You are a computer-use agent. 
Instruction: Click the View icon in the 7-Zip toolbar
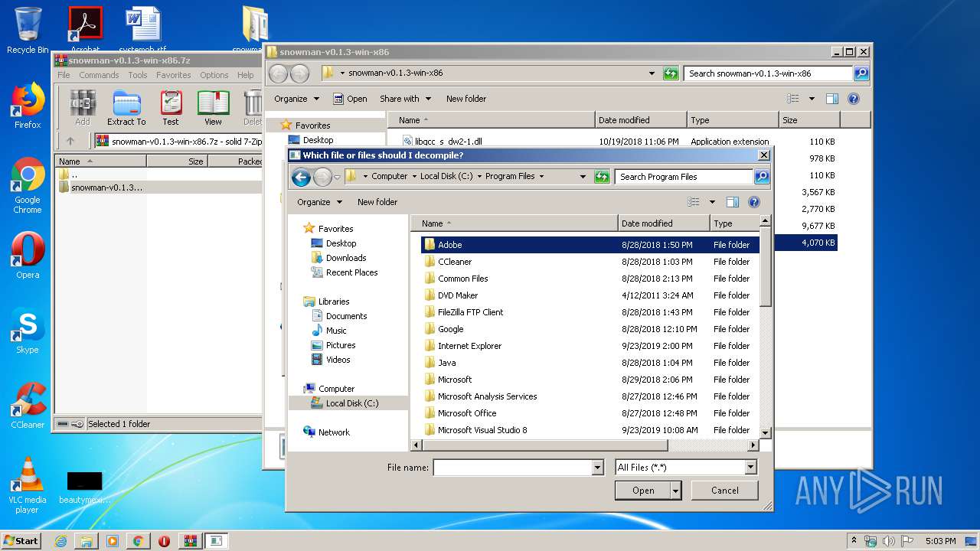213,108
